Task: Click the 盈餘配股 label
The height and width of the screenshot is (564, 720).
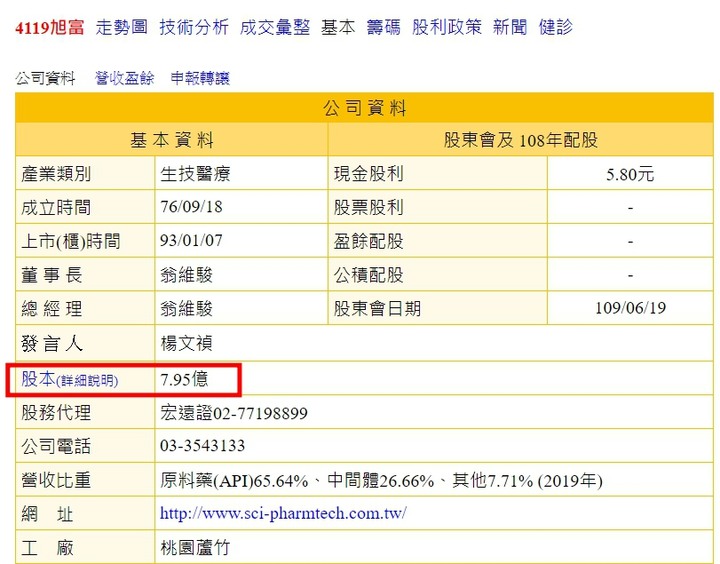Action: coord(369,241)
